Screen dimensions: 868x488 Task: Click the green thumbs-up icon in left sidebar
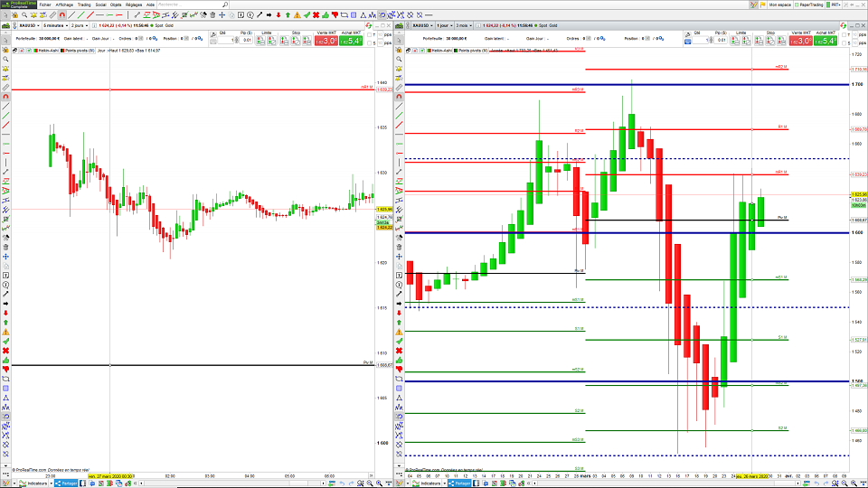[5, 361]
